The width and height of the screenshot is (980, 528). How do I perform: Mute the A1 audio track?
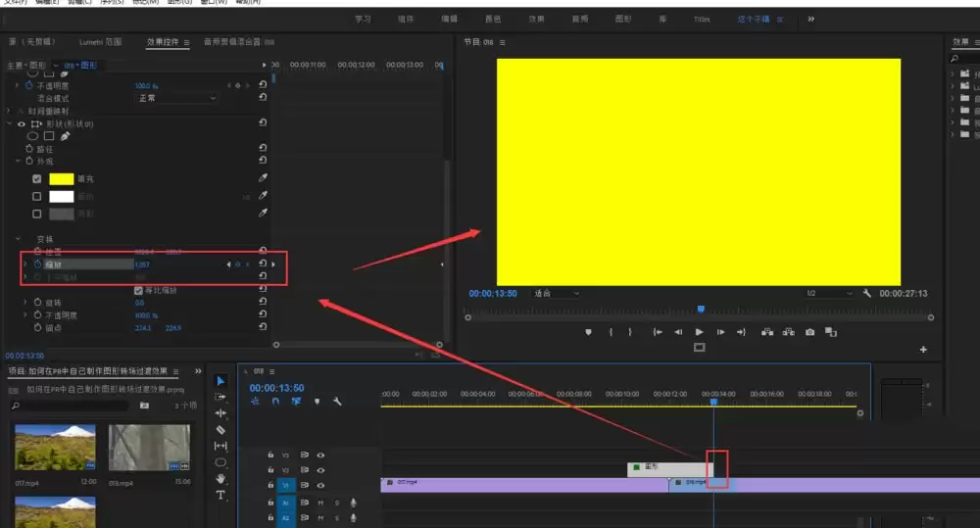coord(320,503)
